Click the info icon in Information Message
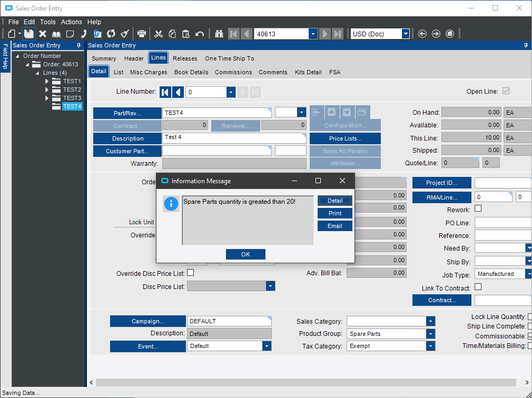 (x=171, y=204)
